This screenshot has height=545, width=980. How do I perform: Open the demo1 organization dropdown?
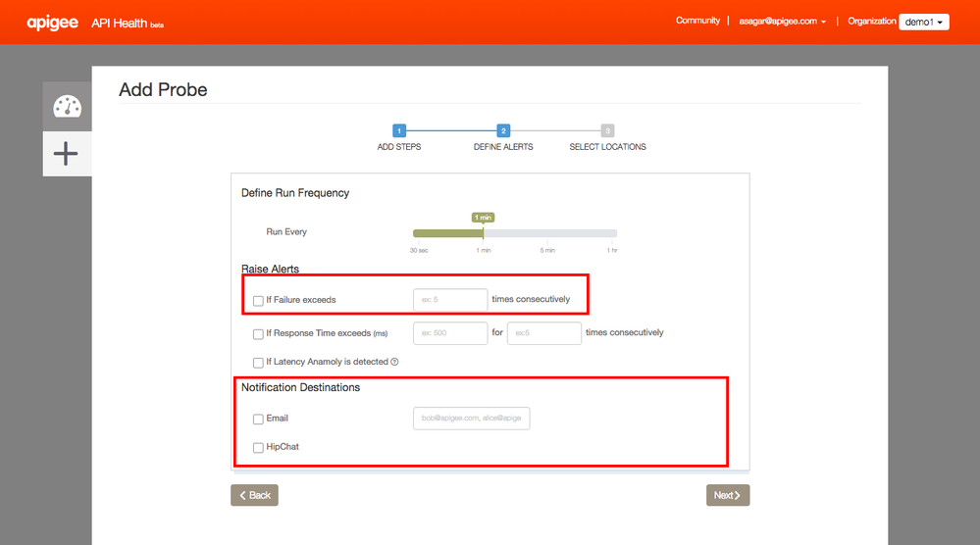coord(924,22)
